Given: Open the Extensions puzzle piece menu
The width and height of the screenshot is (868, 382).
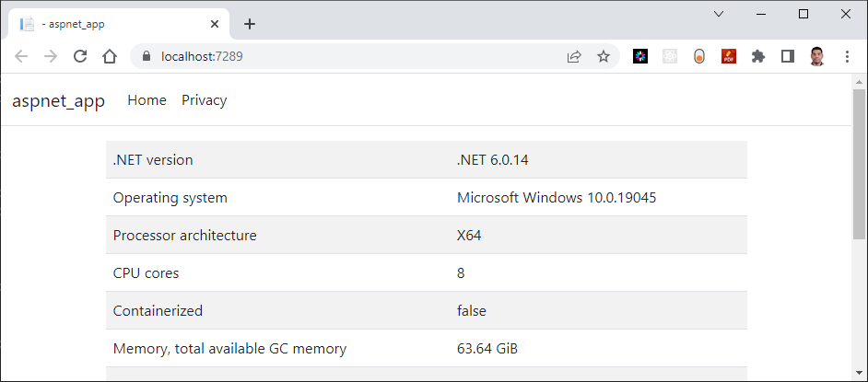Looking at the screenshot, I should tap(758, 56).
